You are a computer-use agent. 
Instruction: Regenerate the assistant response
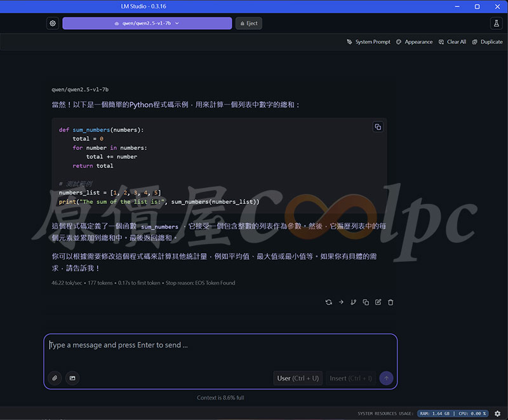328,302
